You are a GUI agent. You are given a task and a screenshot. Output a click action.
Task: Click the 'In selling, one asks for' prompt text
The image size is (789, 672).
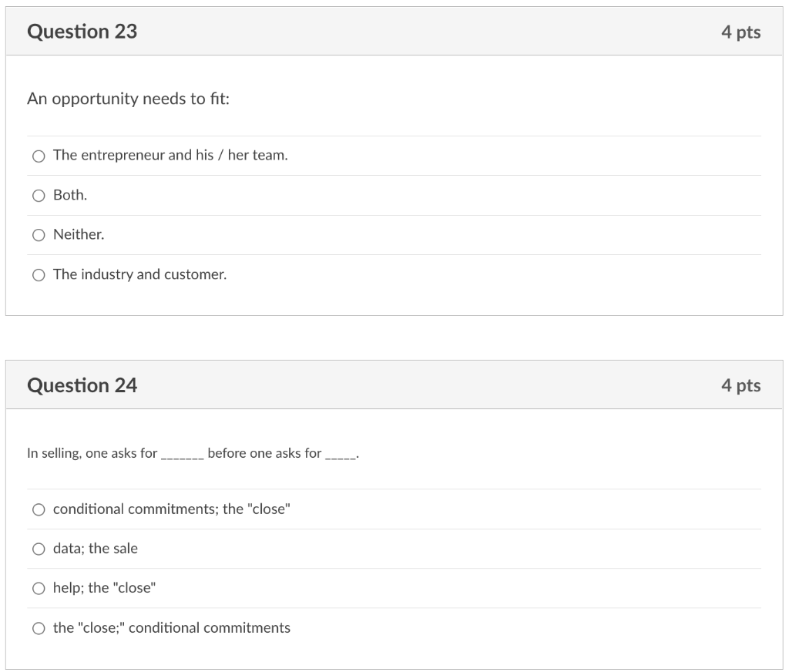(92, 453)
